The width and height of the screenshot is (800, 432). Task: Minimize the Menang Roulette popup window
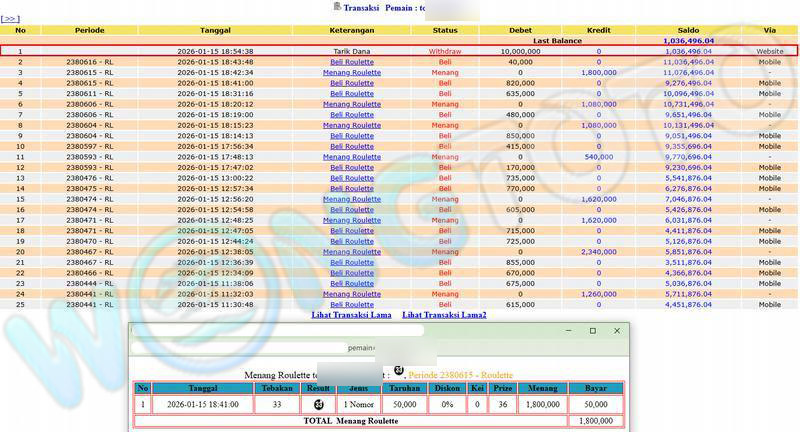[568, 331]
